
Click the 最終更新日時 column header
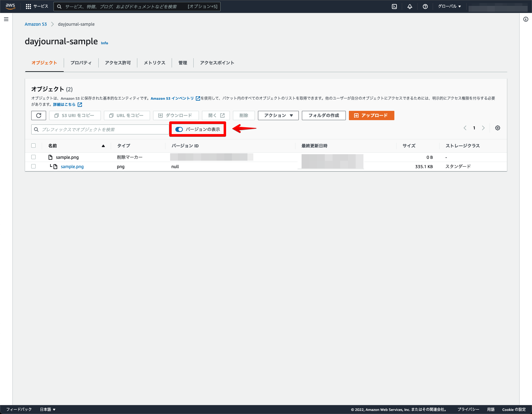click(314, 146)
